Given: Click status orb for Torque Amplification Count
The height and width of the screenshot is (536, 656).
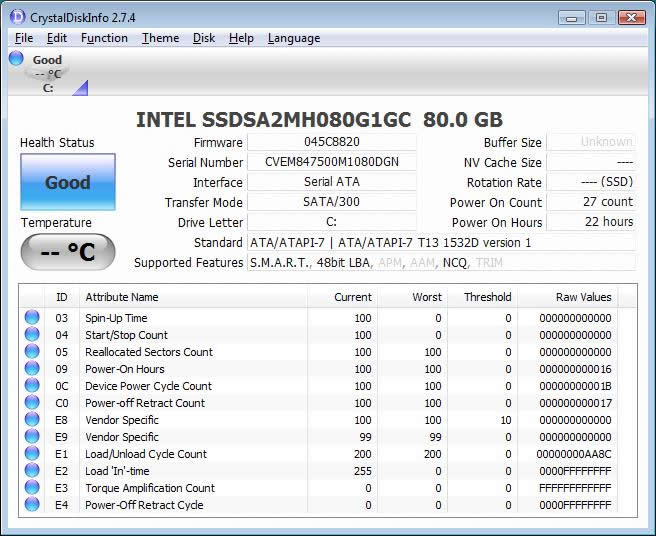Looking at the screenshot, I should (32, 487).
